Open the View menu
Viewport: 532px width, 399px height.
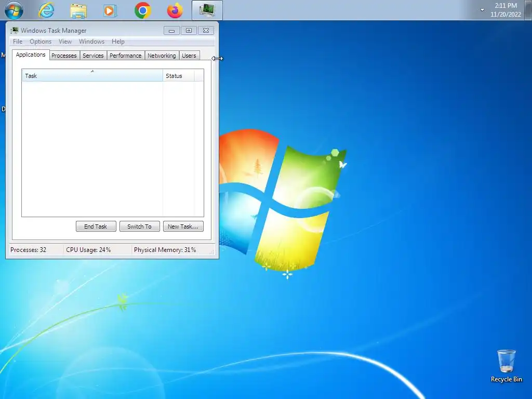[65, 42]
